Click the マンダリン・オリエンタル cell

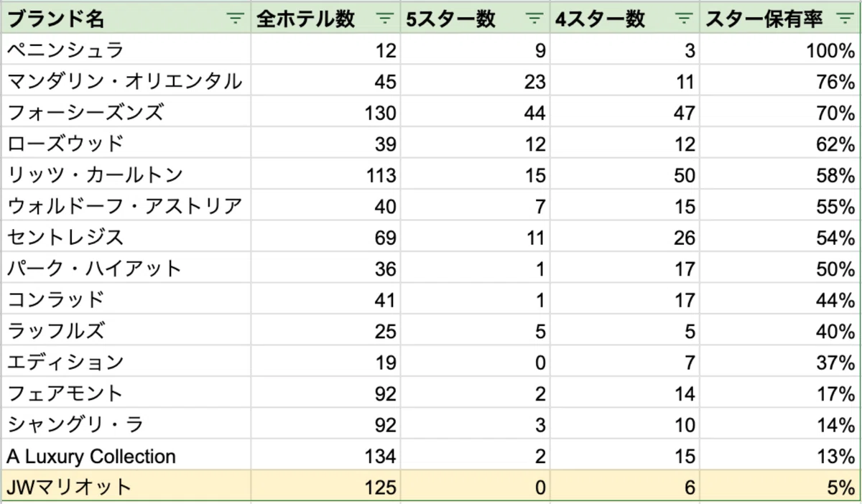(126, 82)
